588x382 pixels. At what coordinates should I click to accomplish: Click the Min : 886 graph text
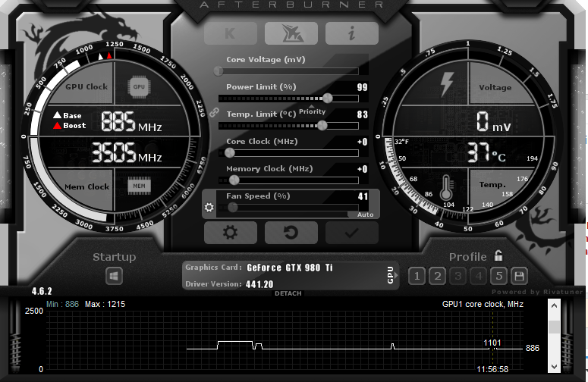(63, 304)
